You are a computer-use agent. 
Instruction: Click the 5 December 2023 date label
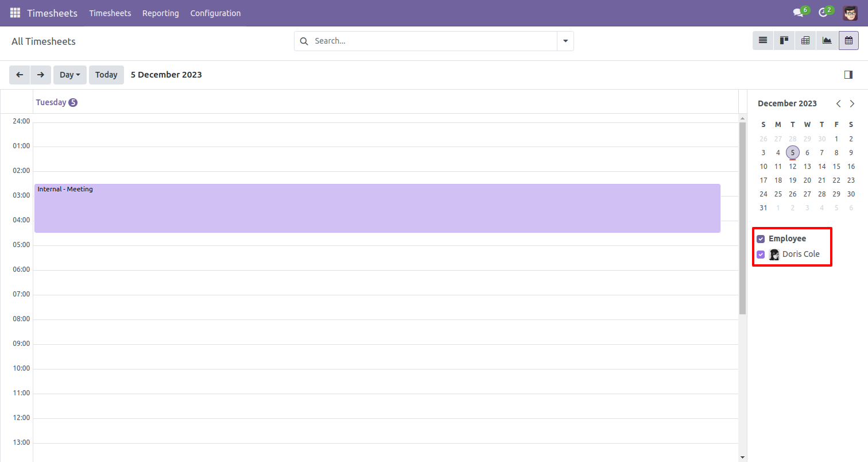[166, 75]
